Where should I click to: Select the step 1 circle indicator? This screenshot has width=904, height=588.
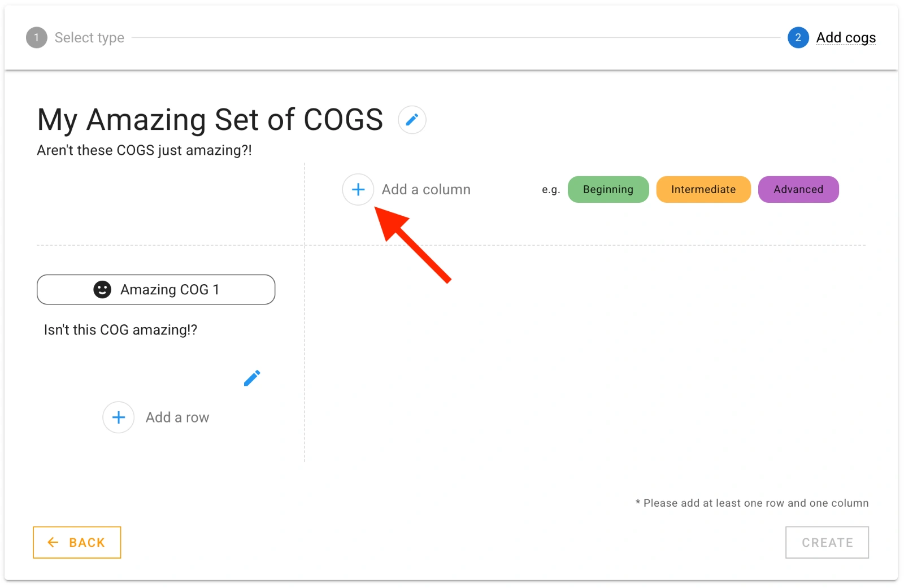pyautogui.click(x=36, y=37)
